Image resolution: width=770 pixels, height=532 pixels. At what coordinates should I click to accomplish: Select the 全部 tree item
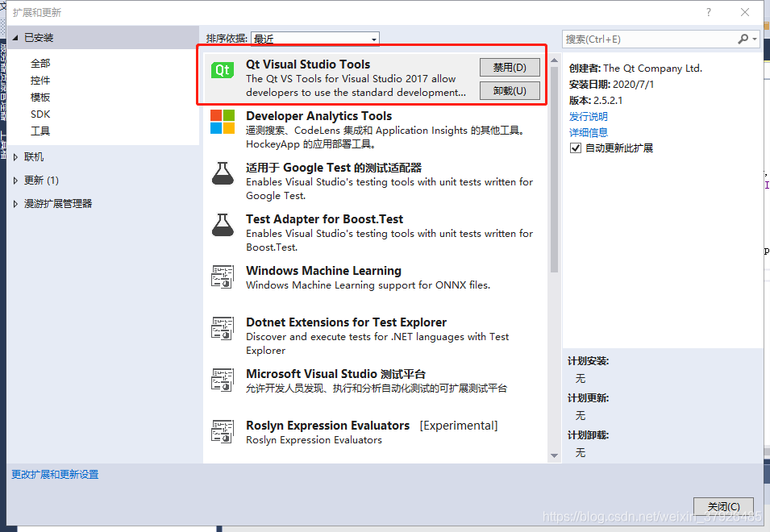click(x=40, y=64)
